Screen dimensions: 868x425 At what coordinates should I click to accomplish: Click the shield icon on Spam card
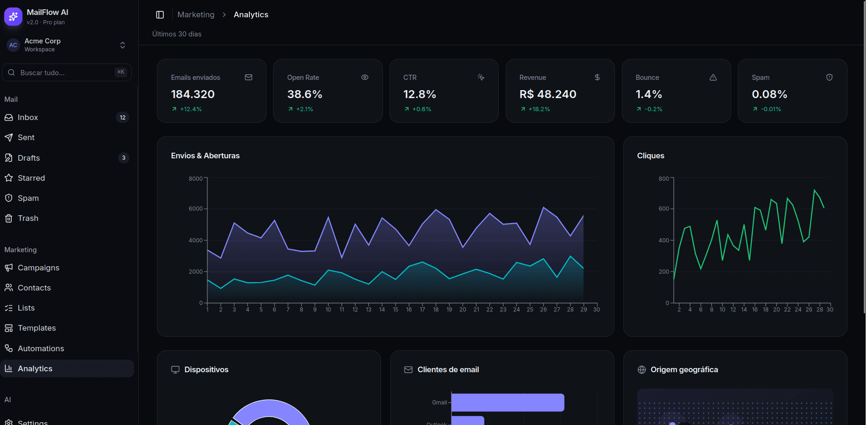(829, 78)
